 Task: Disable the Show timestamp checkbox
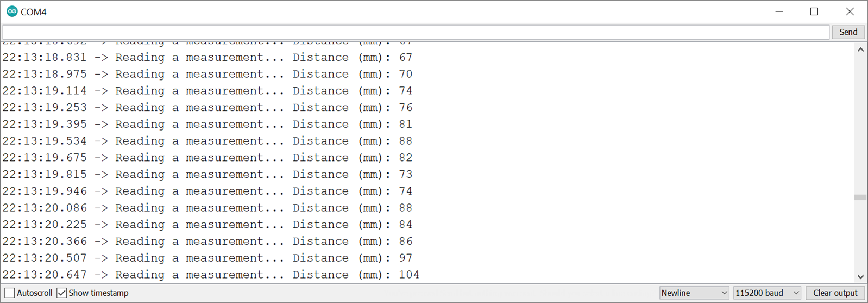(x=62, y=293)
